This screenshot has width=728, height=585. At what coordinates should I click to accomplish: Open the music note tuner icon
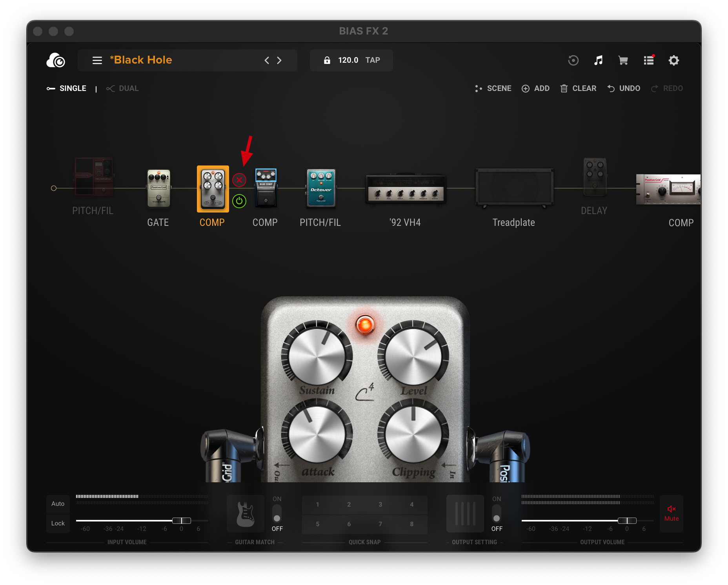(x=598, y=60)
